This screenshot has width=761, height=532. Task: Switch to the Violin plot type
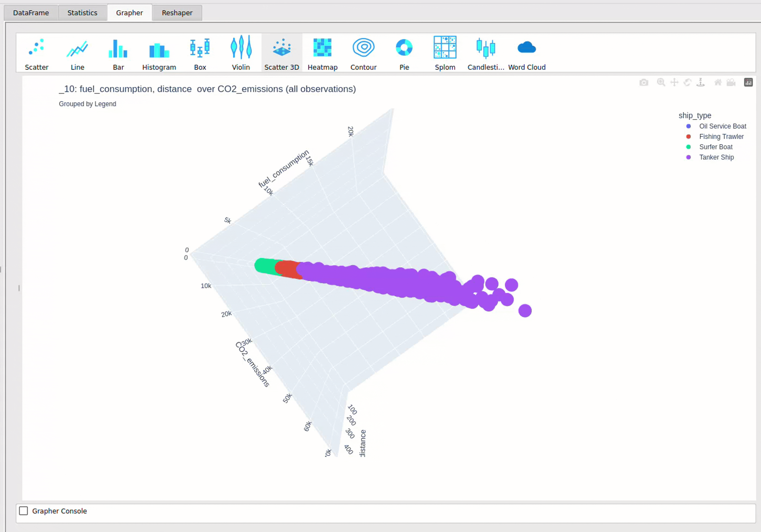(x=241, y=53)
